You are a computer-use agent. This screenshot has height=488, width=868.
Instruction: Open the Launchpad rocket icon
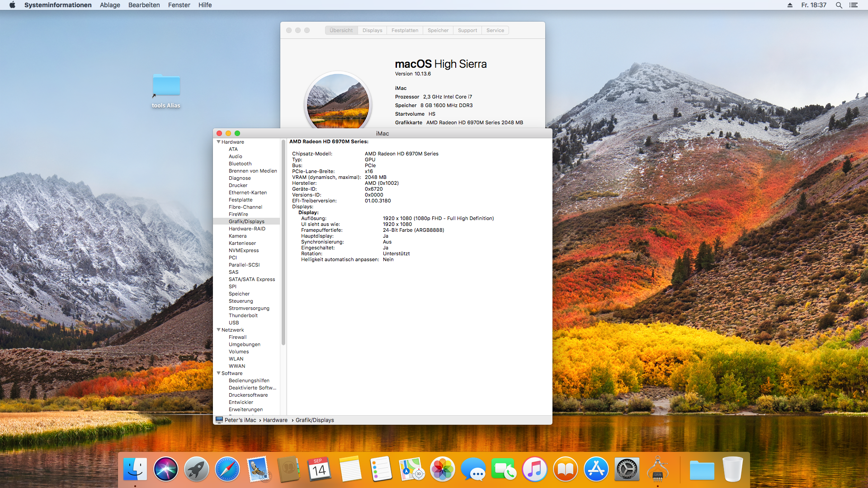click(196, 469)
